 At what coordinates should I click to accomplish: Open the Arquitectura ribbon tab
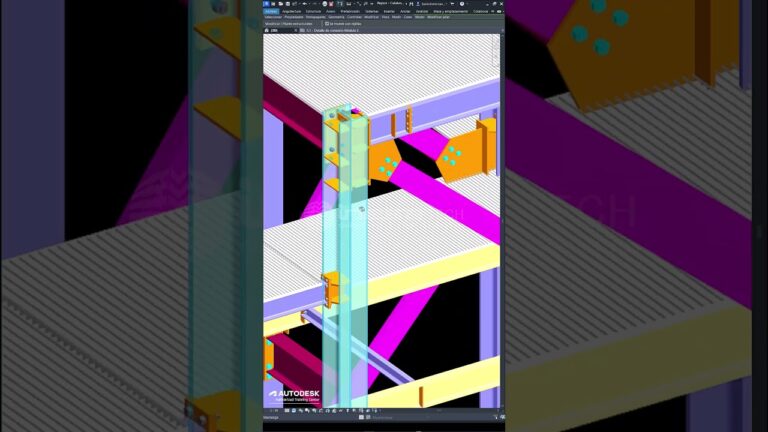pos(291,11)
